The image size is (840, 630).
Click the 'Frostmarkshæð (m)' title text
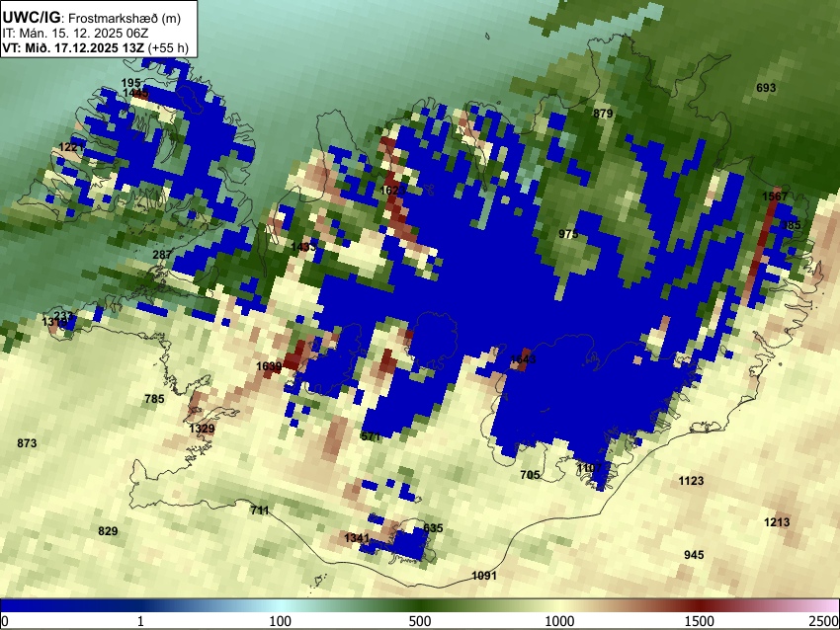125,18
